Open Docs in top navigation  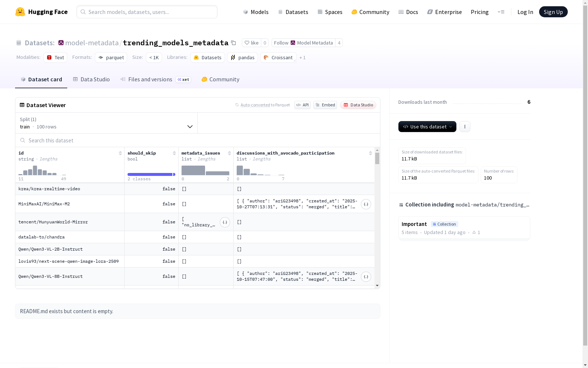point(408,12)
